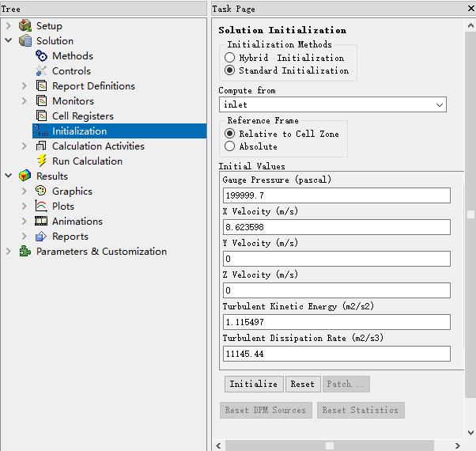The image size is (476, 451).
Task: Open the Compute from dropdown
Action: pos(333,104)
